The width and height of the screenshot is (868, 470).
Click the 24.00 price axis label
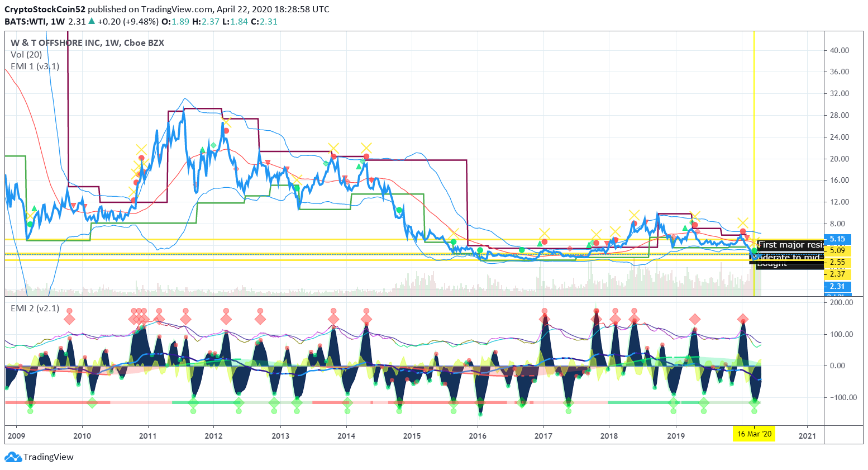[840, 137]
